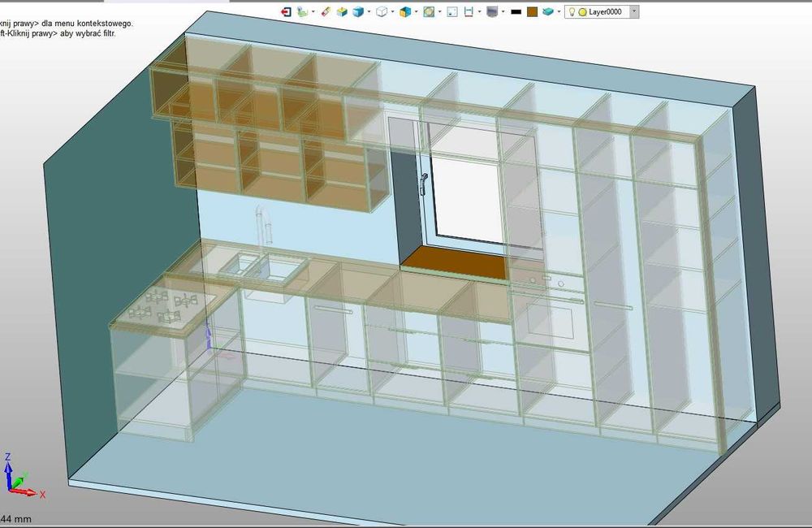Switch to the white wireframe cube view
Image resolution: width=812 pixels, height=528 pixels.
pos(382,11)
